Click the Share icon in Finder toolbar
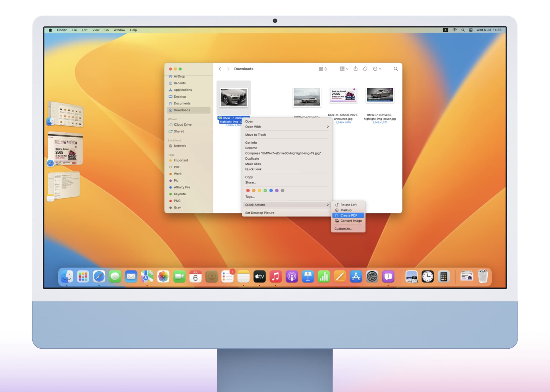Screen dimensions: 550x392 (355, 69)
